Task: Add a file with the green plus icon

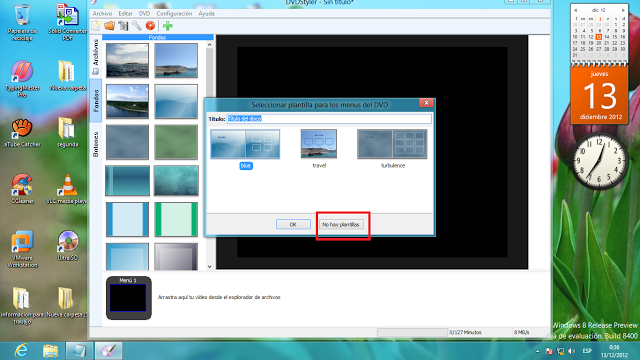Action: pyautogui.click(x=168, y=26)
